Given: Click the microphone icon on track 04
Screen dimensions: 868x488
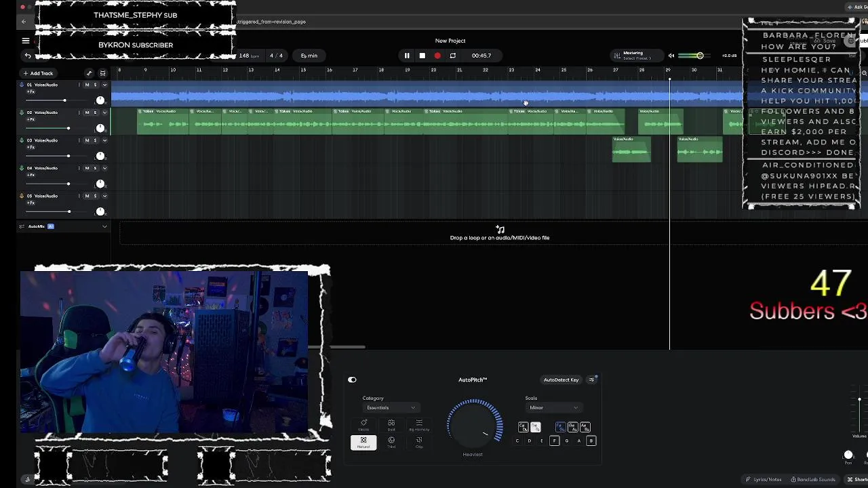Looking at the screenshot, I should click(x=22, y=168).
